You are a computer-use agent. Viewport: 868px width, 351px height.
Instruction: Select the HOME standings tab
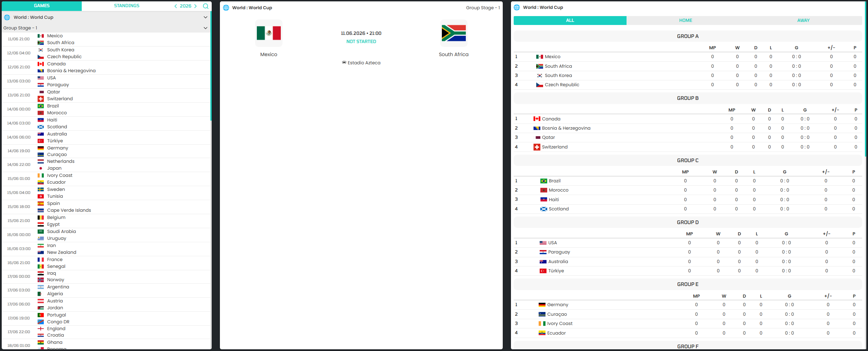[x=686, y=21]
